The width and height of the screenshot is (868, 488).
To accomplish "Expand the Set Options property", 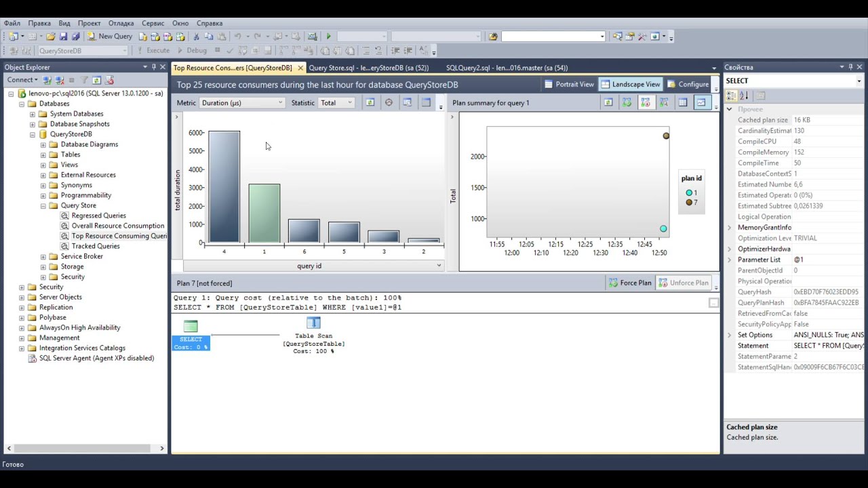I will click(x=730, y=335).
